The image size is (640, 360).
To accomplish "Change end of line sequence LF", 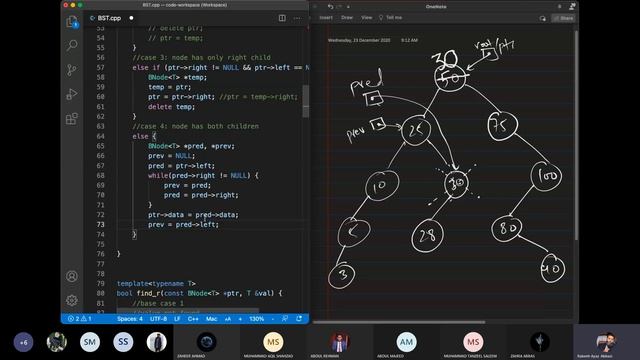I will (177, 319).
